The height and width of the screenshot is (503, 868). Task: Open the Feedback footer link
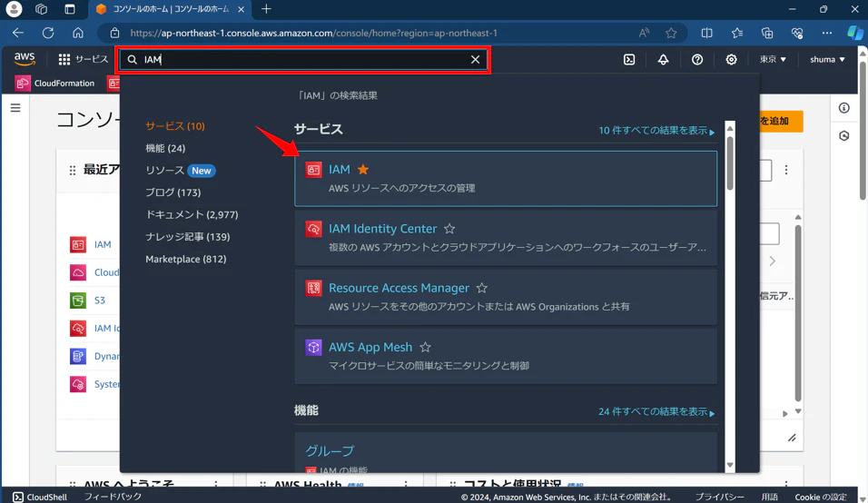pyautogui.click(x=113, y=497)
